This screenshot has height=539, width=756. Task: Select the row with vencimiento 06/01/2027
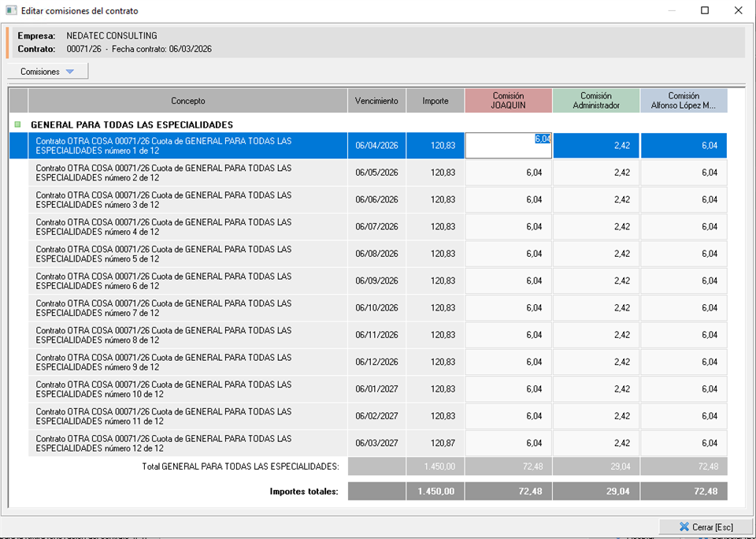click(x=376, y=389)
